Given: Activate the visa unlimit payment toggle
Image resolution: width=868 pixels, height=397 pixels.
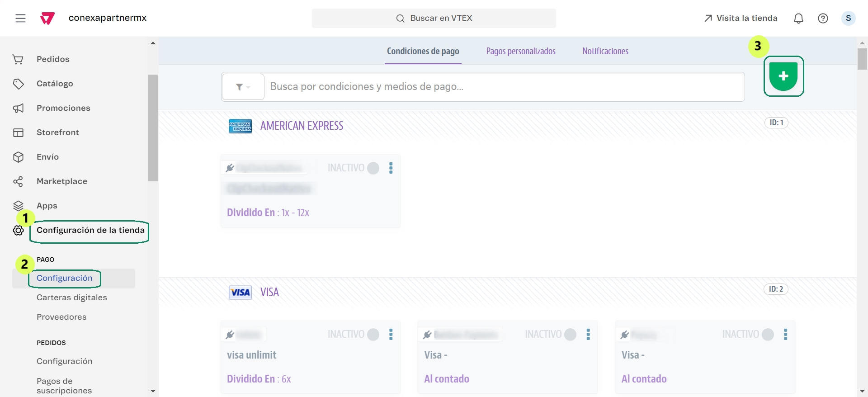Looking at the screenshot, I should click(373, 335).
